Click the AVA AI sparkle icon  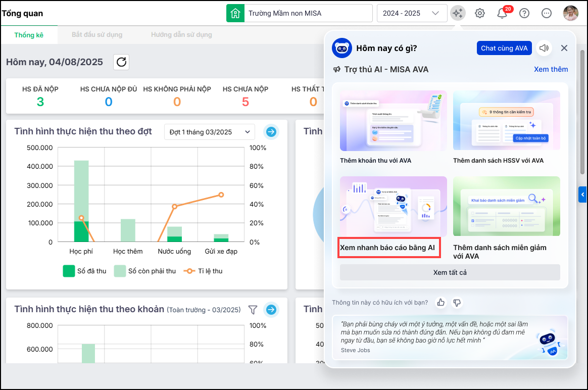(x=458, y=13)
